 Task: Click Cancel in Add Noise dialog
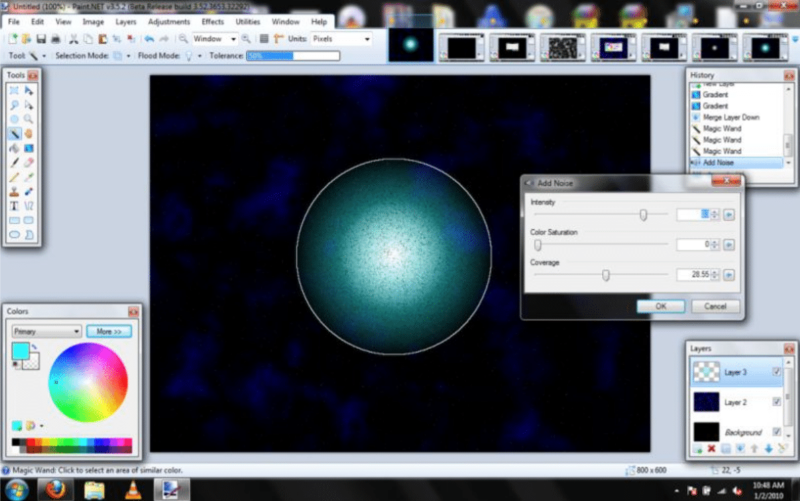coord(715,306)
